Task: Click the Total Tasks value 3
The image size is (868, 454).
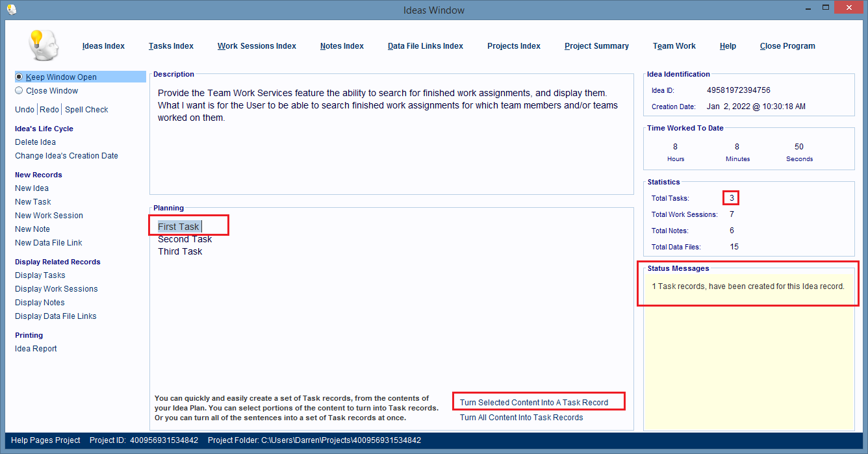Action: [x=732, y=198]
